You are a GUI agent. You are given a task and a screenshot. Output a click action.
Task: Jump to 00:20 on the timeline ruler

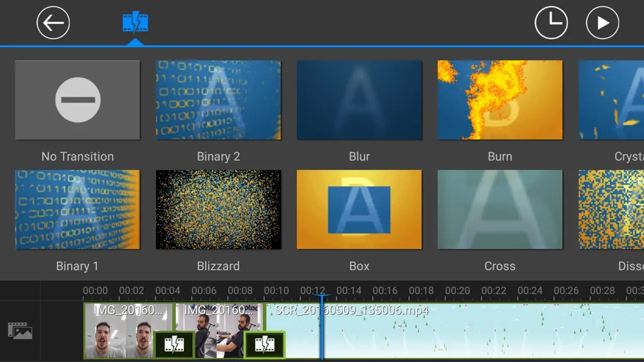click(x=458, y=290)
